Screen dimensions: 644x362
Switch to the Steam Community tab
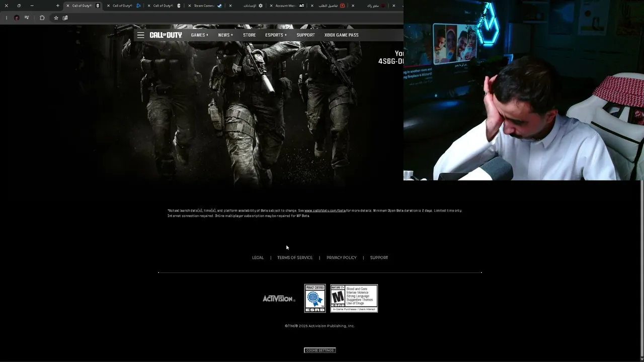pos(206,6)
